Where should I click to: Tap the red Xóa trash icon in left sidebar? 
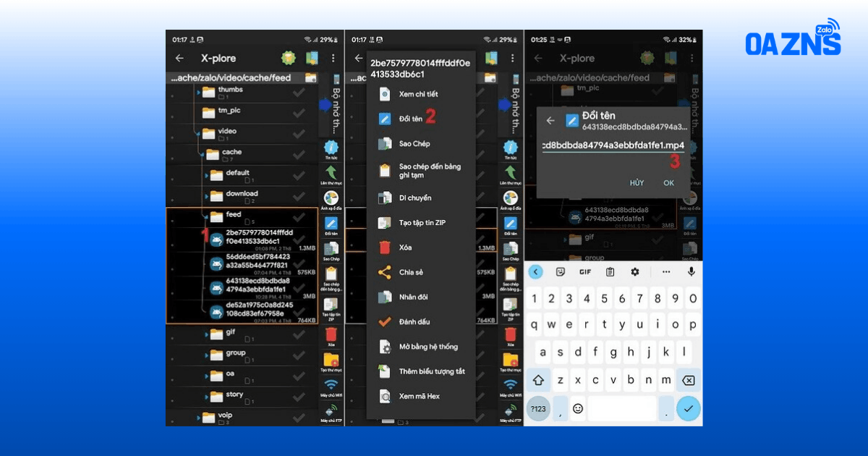pos(331,334)
